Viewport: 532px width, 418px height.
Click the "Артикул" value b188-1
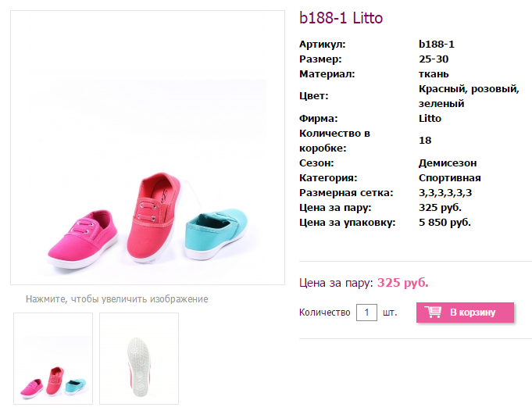coord(437,45)
